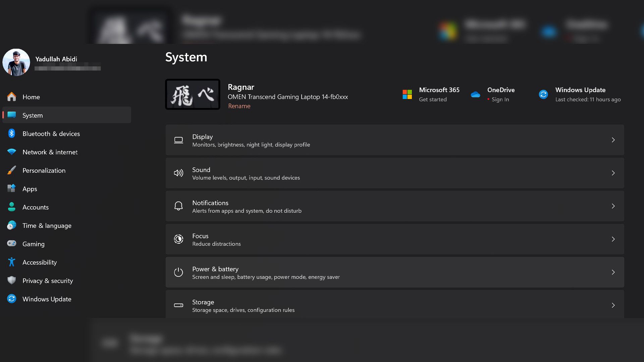Open Storage settings row
This screenshot has height=362, width=644.
395,304
